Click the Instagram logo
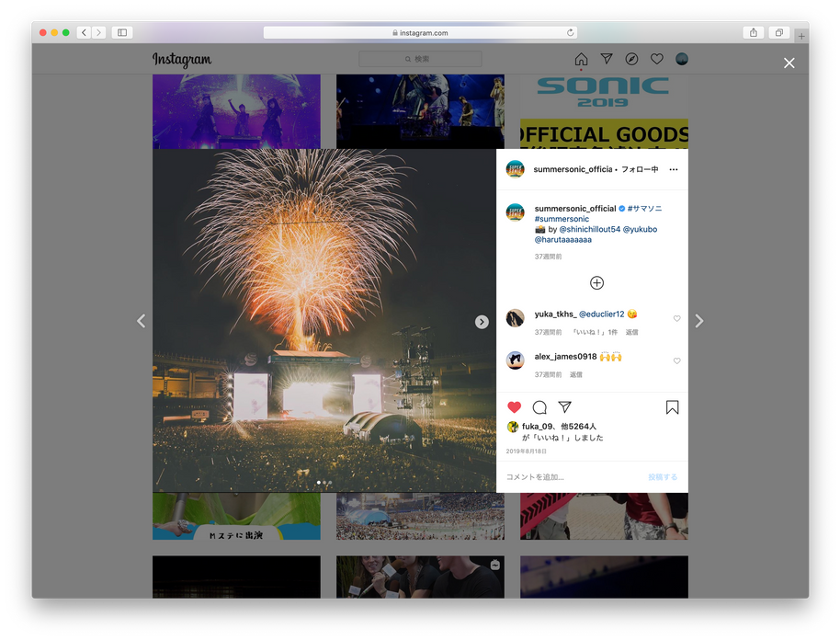 pyautogui.click(x=182, y=60)
